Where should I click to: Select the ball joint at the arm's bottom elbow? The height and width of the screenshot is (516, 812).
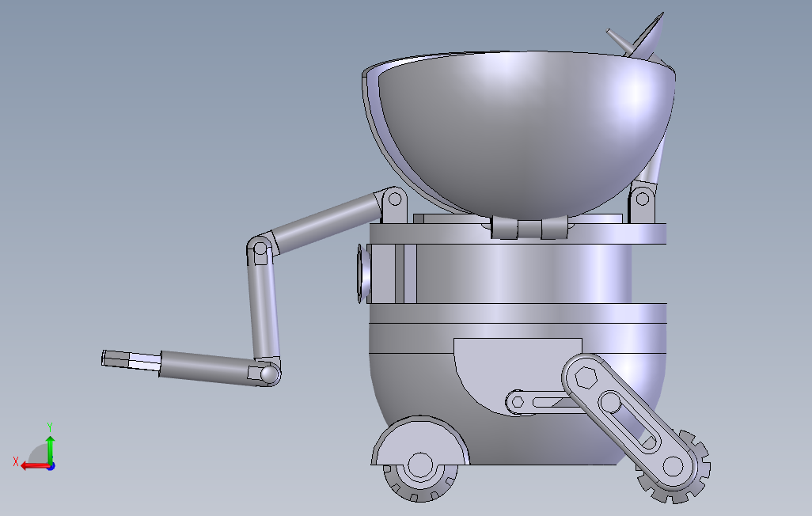270,374
